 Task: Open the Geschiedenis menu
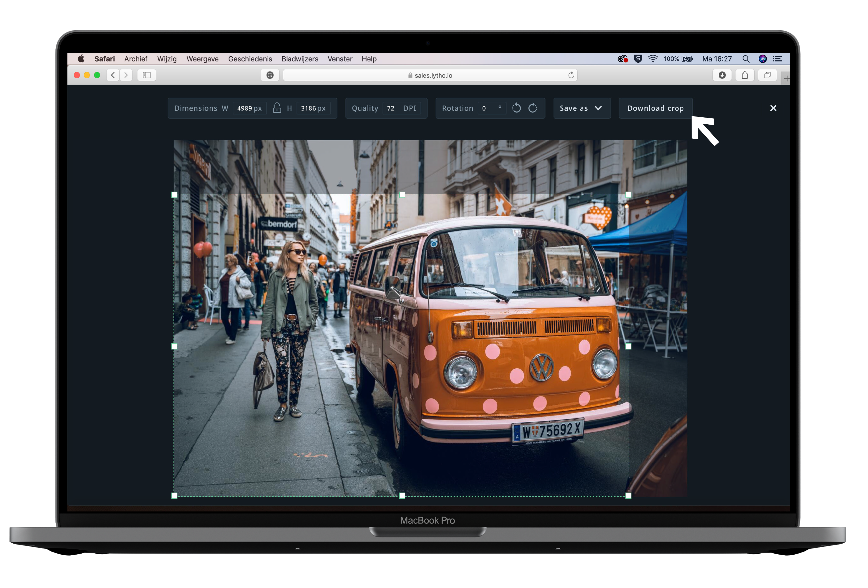250,59
